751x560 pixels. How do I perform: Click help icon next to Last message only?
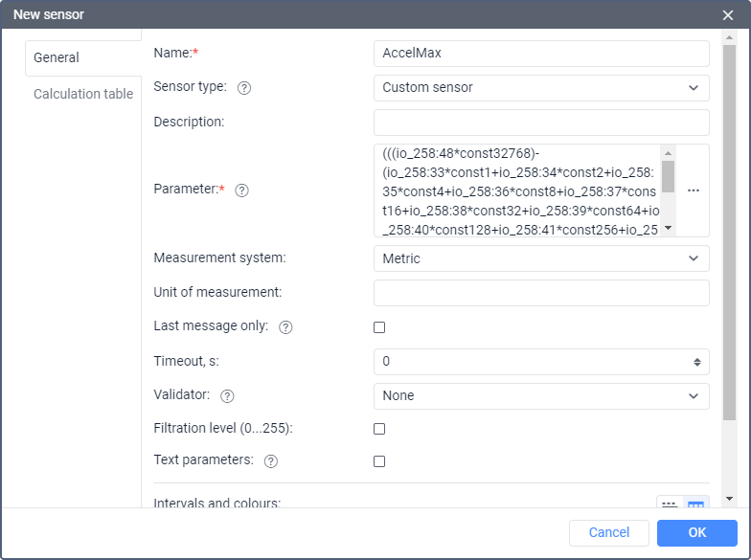click(x=285, y=327)
